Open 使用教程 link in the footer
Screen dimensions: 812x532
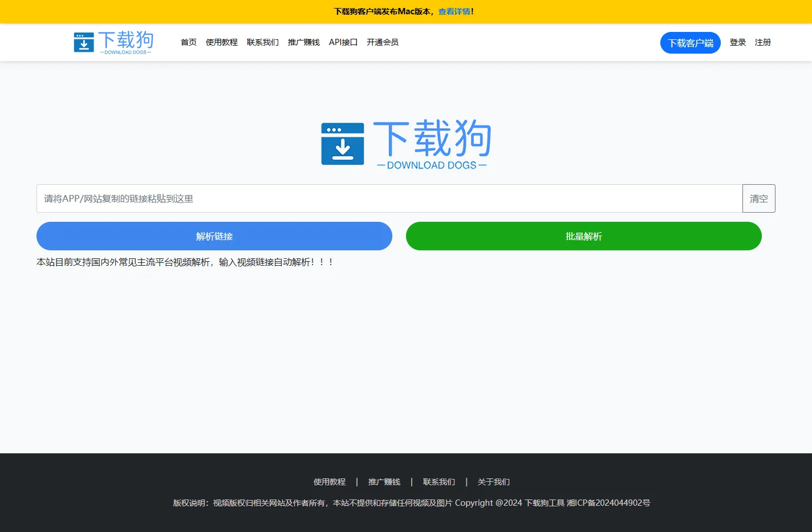[x=330, y=482]
